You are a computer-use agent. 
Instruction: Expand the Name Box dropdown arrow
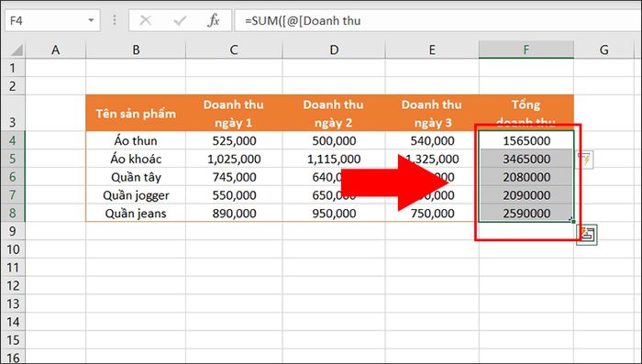tap(91, 20)
